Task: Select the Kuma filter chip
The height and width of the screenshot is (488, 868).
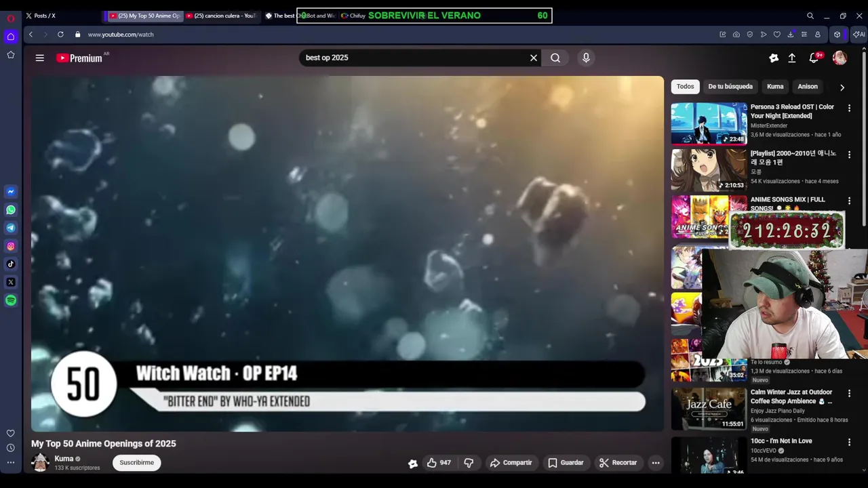Action: pyautogui.click(x=775, y=87)
